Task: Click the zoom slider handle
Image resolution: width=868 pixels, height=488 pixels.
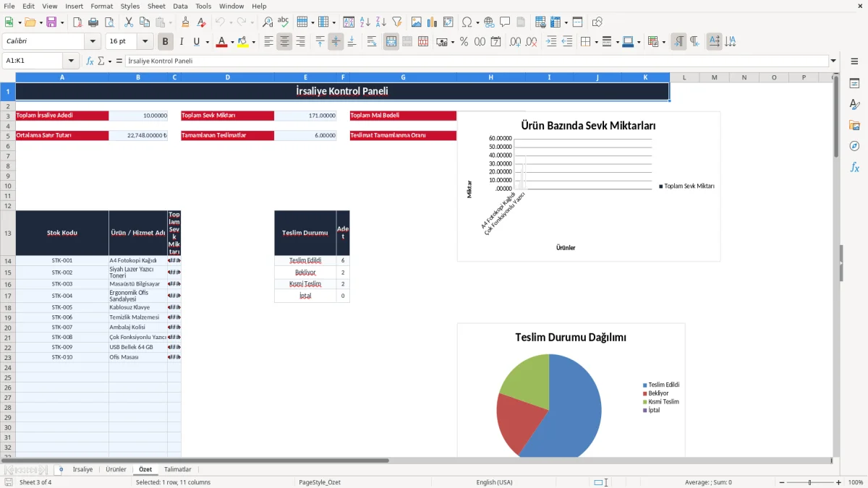Action: coord(809,482)
